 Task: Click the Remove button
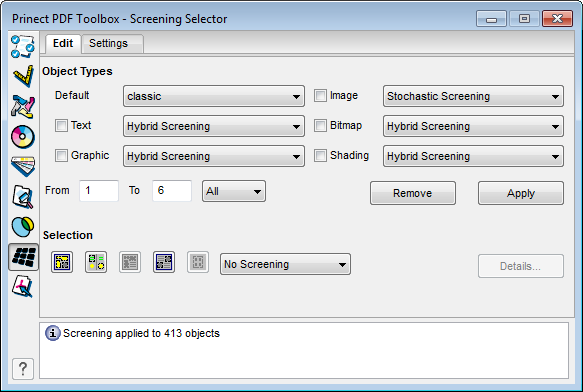(x=413, y=193)
